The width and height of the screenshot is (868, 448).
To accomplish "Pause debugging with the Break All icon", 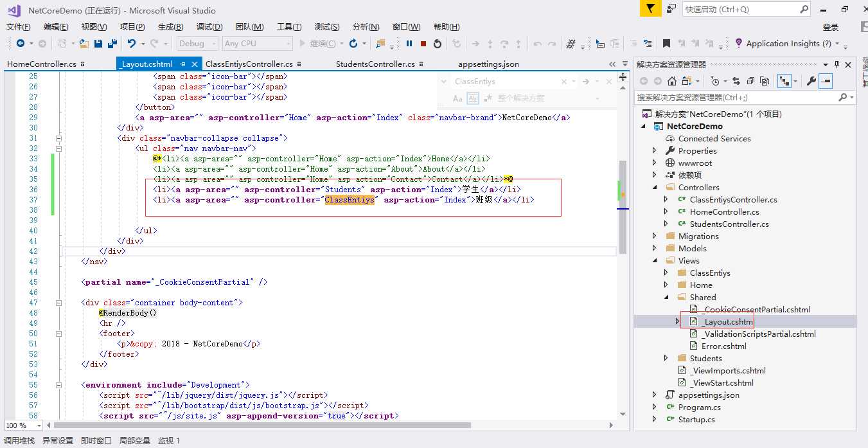I will pos(409,44).
